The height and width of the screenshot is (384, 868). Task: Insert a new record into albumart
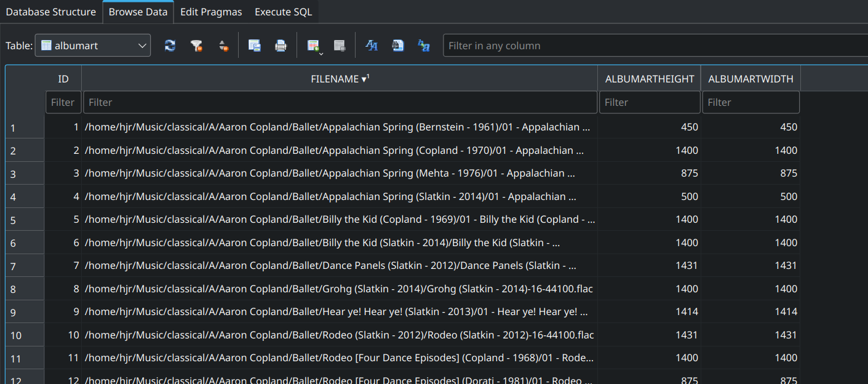point(313,44)
